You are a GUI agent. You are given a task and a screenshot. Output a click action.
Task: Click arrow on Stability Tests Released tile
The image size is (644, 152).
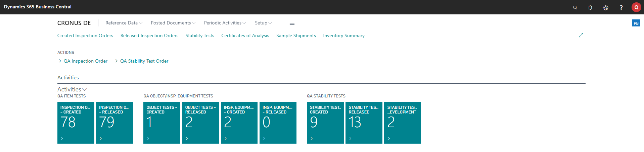[350, 138]
